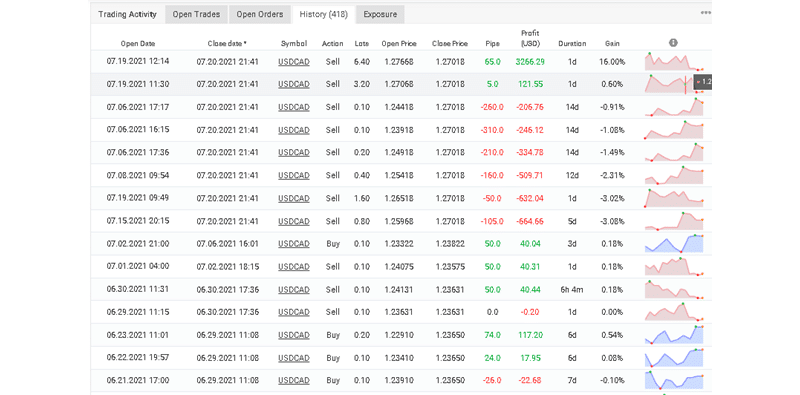Select duration cell 6h 4m
Image resolution: width=800 pixels, height=395 pixels.
(572, 290)
